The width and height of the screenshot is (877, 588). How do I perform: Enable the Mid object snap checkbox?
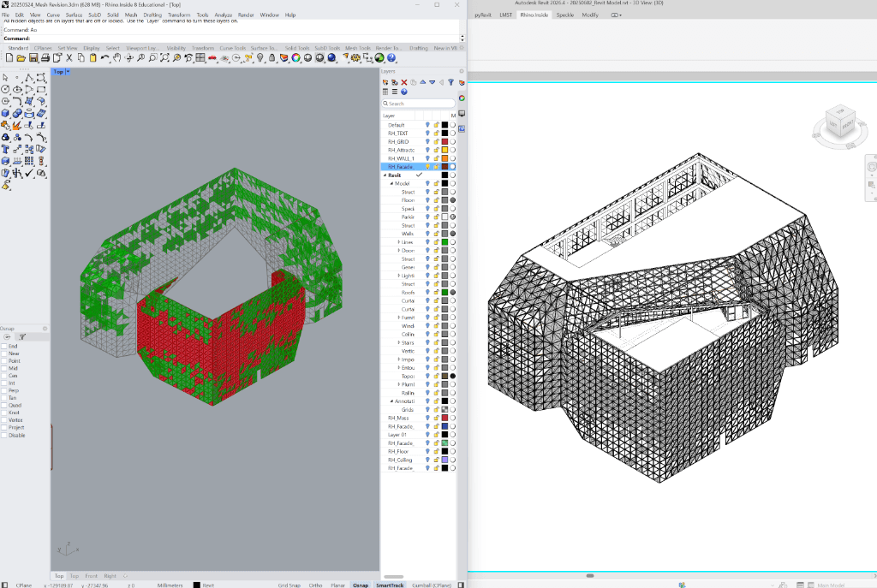[x=4, y=368]
